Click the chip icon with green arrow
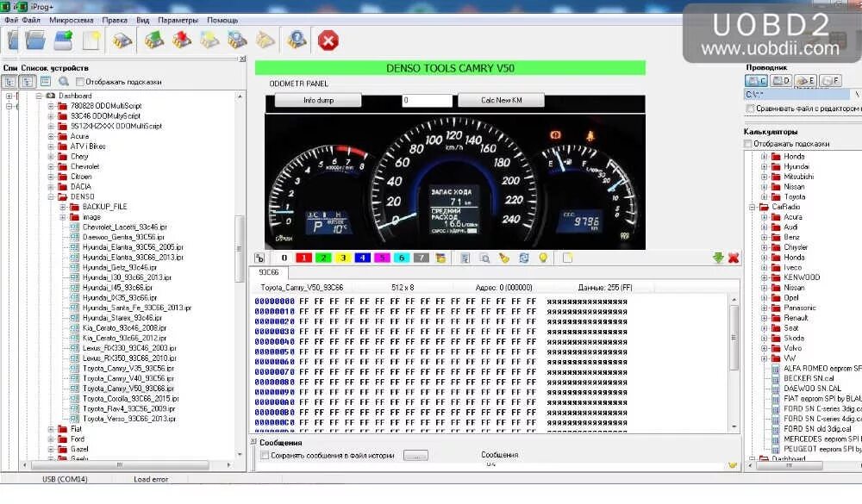The height and width of the screenshot is (504, 862). [x=154, y=40]
